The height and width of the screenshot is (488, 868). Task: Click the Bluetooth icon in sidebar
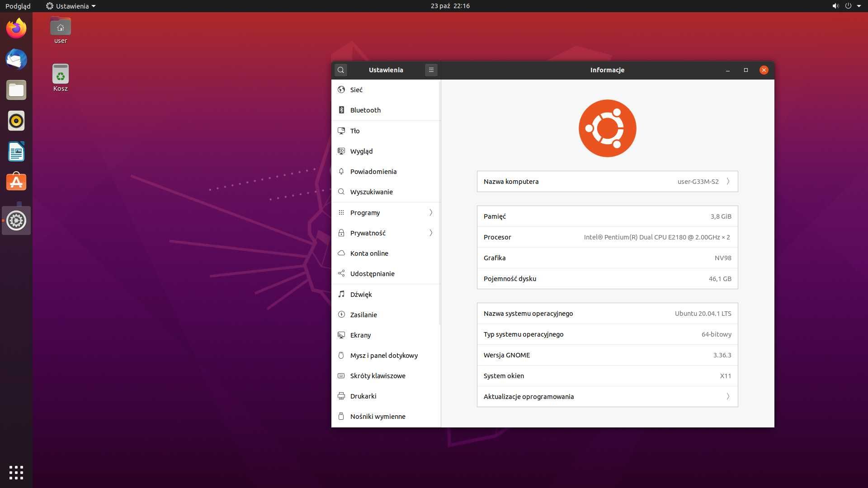pyautogui.click(x=341, y=110)
